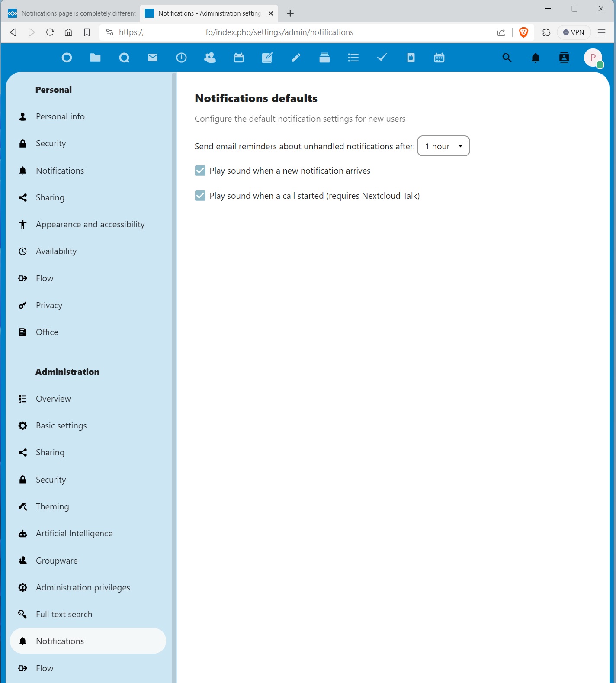Open the browser hamburger menu

[601, 32]
